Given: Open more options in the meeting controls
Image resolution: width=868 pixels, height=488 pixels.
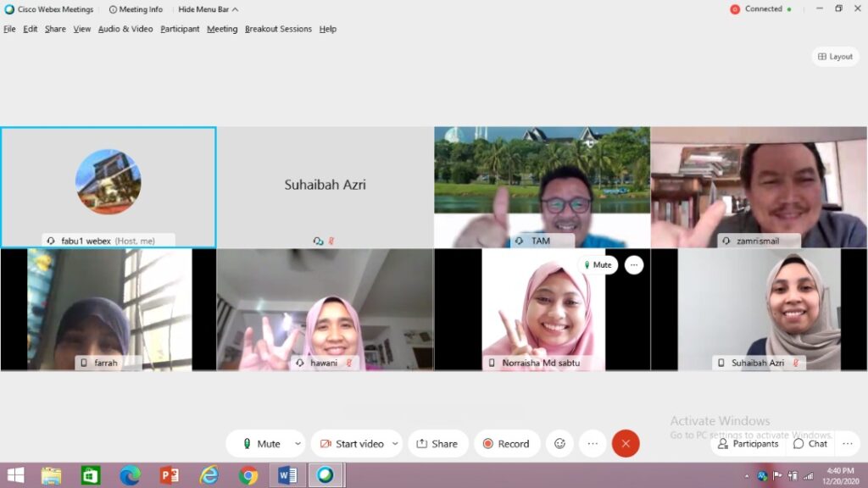Looking at the screenshot, I should pyautogui.click(x=593, y=443).
